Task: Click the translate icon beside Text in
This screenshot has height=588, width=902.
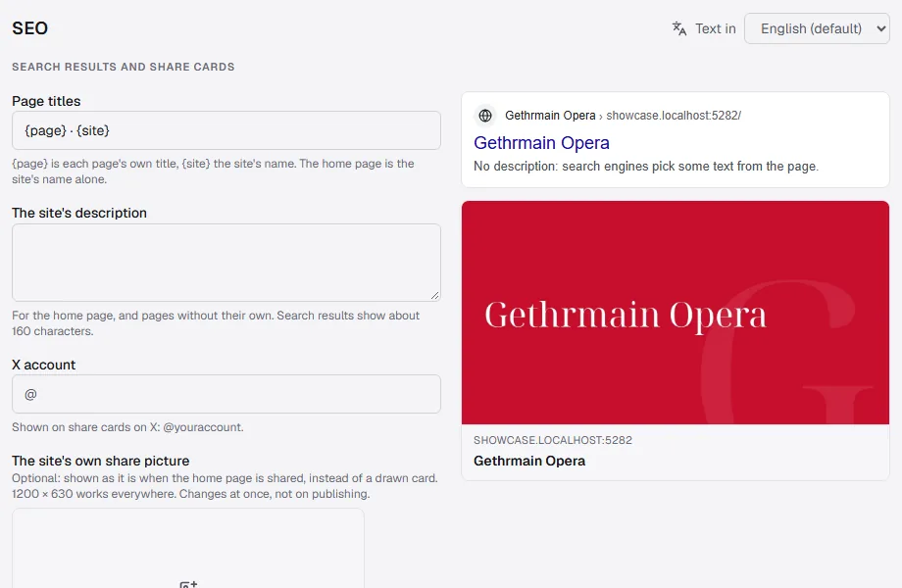Action: tap(679, 28)
